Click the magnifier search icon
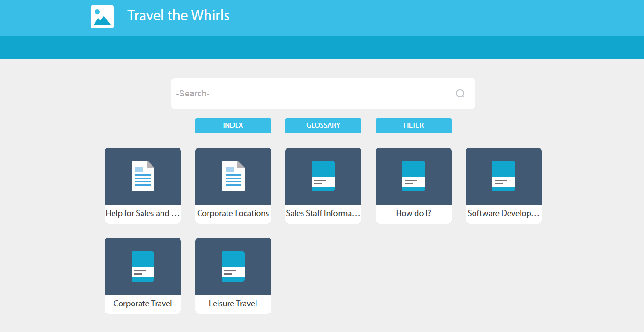The image size is (644, 332). 460,94
